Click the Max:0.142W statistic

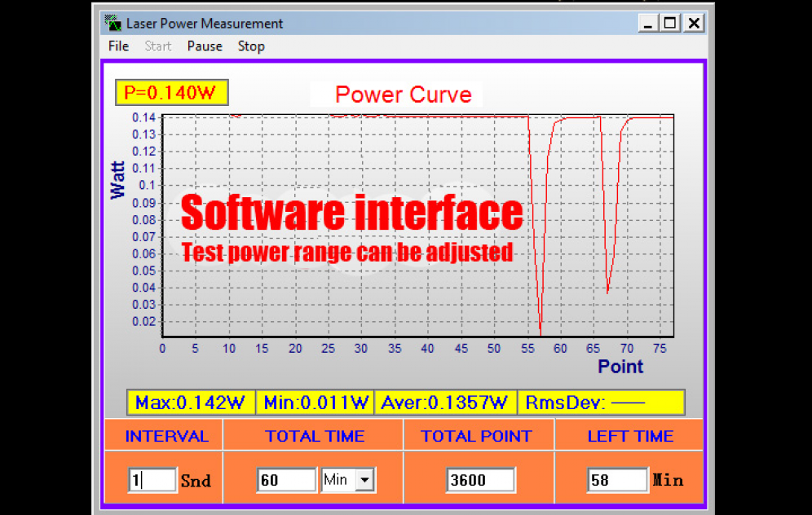[191, 403]
